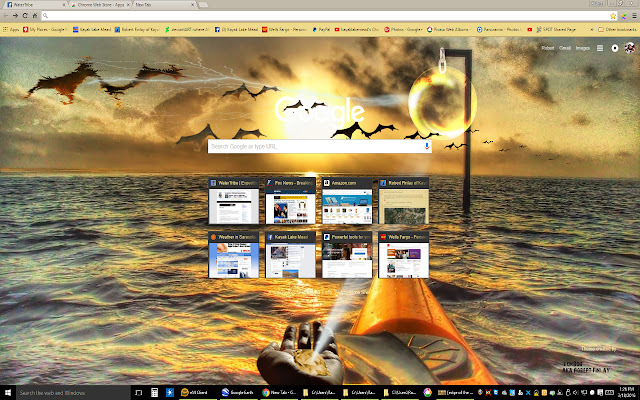This screenshot has height=400, width=640.
Task: Open the Picasa pinwheel taskbar icon
Action: [427, 393]
